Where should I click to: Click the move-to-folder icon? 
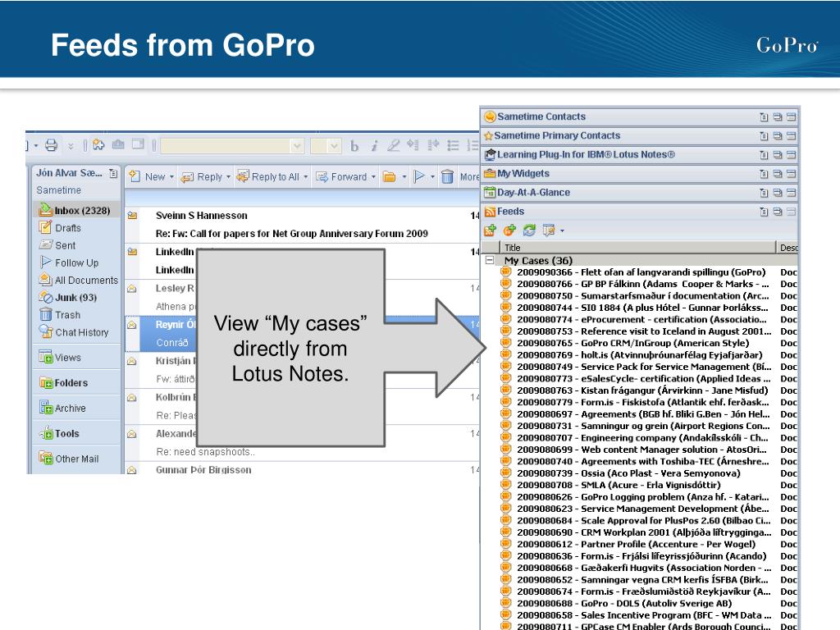tap(390, 177)
